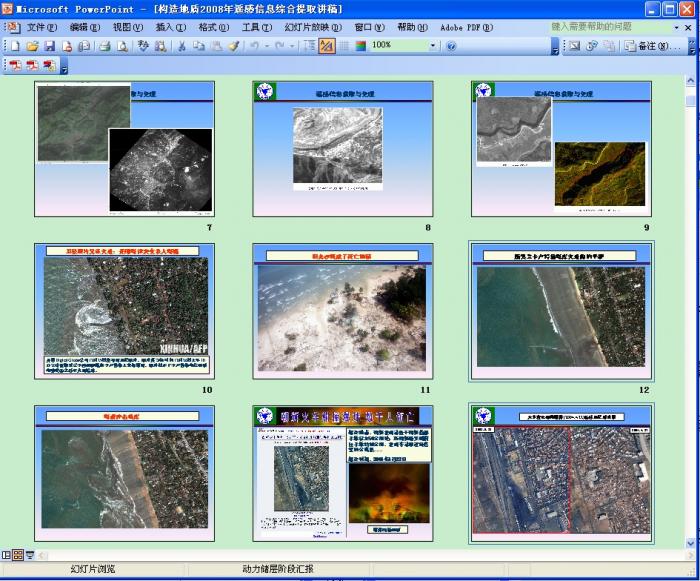Click the New presentation icon
Image resolution: width=700 pixels, height=581 pixels.
pos(15,46)
